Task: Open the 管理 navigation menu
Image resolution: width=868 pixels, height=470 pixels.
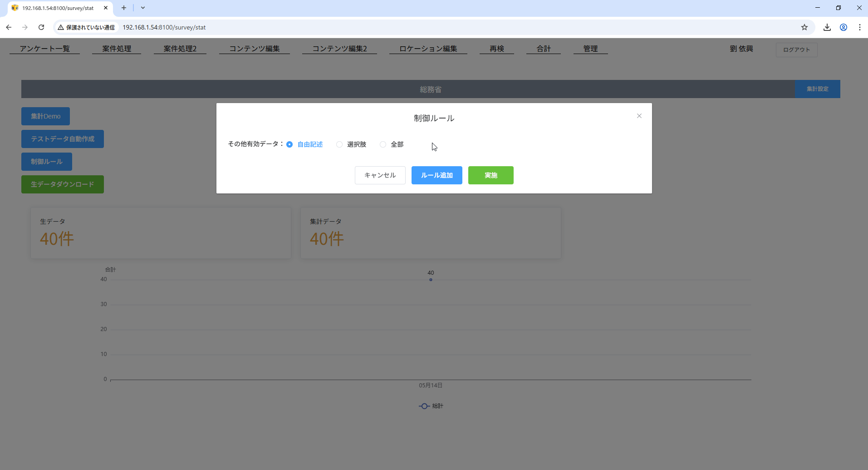Action: (x=590, y=48)
